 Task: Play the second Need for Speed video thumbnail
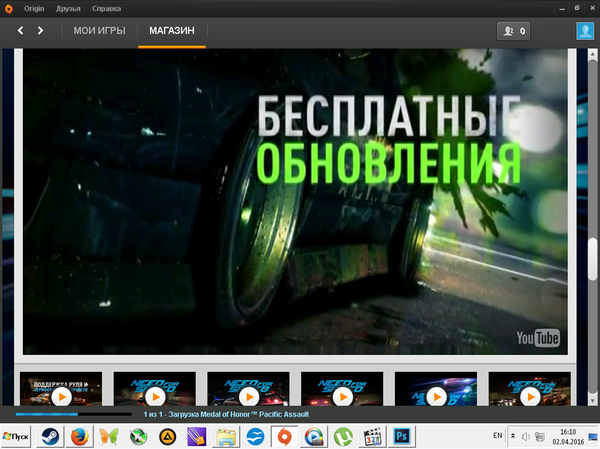click(x=155, y=389)
